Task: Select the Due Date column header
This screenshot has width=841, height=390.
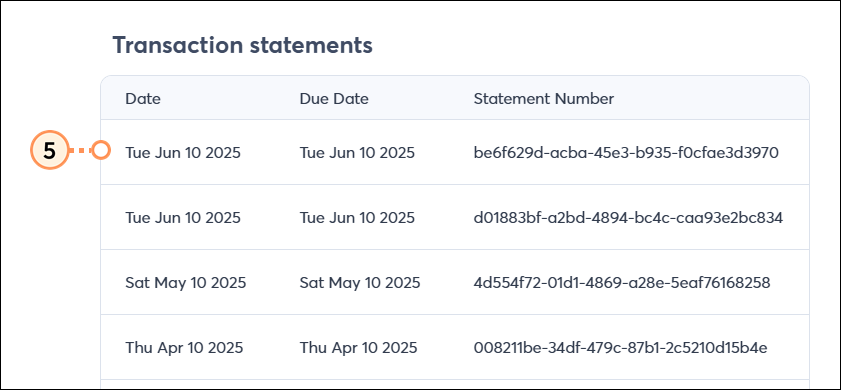Action: [x=334, y=99]
